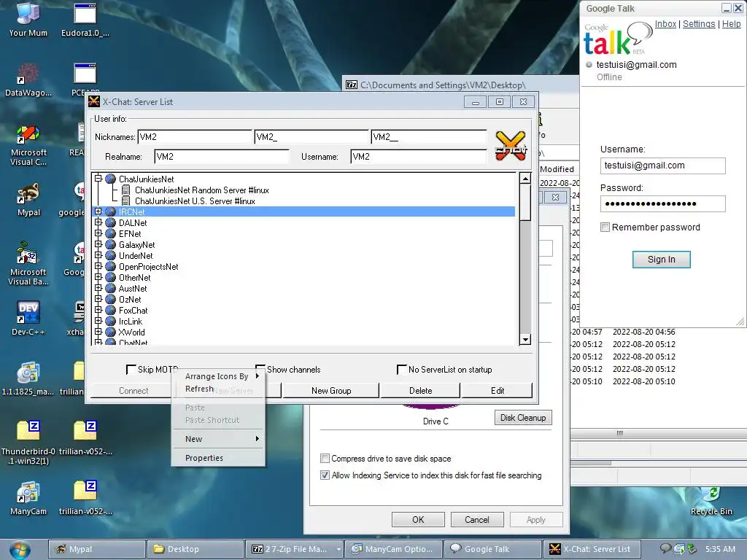Expand the UnderNet network node
Viewport: 747px width, 560px height.
pos(98,255)
